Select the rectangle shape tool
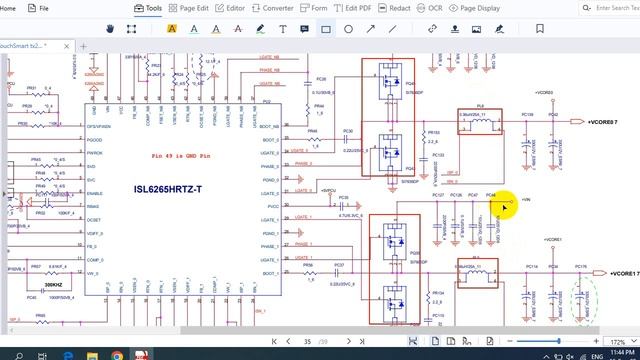The image size is (640, 360). click(326, 29)
